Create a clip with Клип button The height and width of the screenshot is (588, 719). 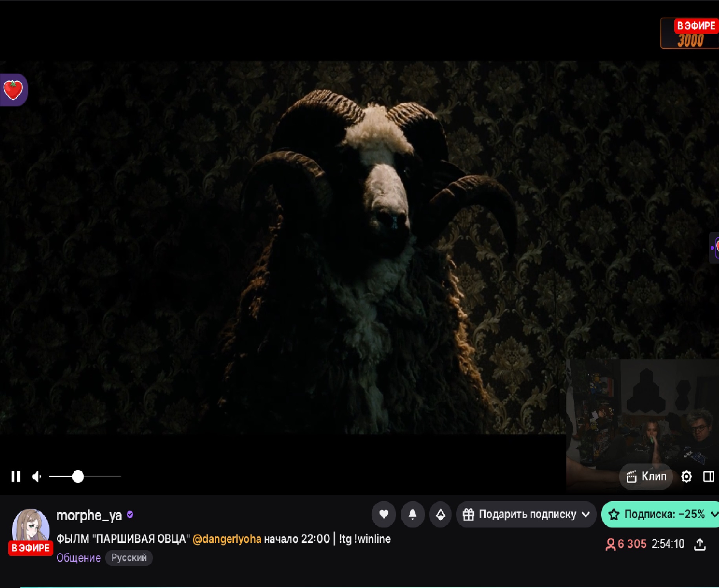click(x=646, y=476)
